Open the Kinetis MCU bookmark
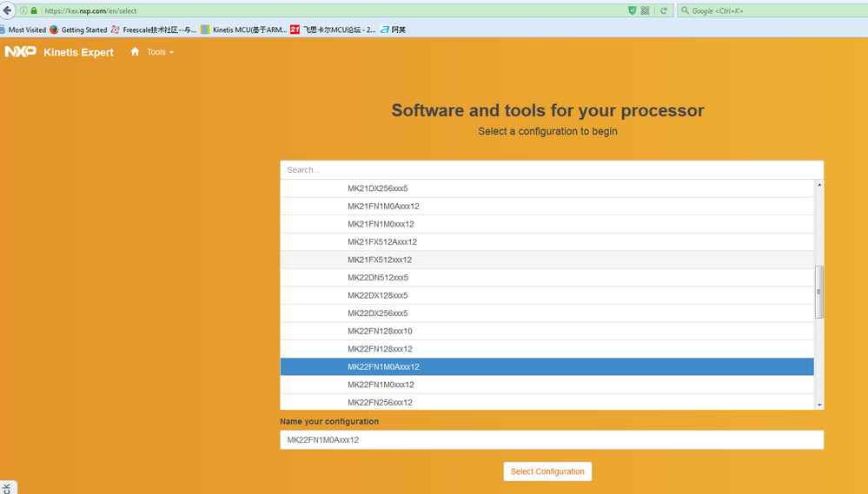868x494 pixels. pyautogui.click(x=243, y=30)
